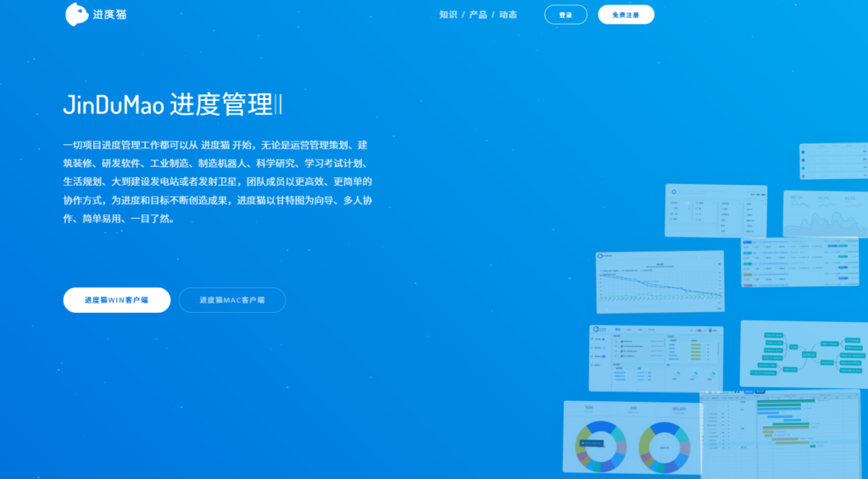The height and width of the screenshot is (479, 868).
Task: Open the mind map diagram screenshot
Action: 804,354
